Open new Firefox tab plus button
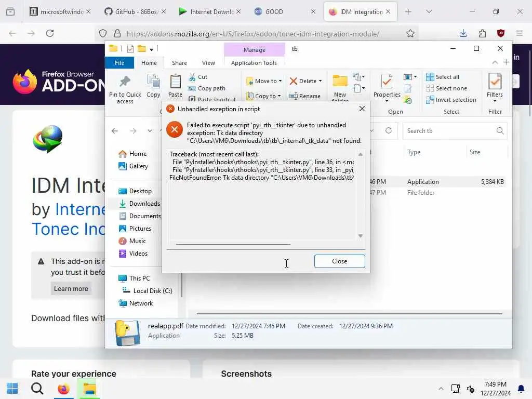Screen dimensions: 532x399 click(x=408, y=12)
